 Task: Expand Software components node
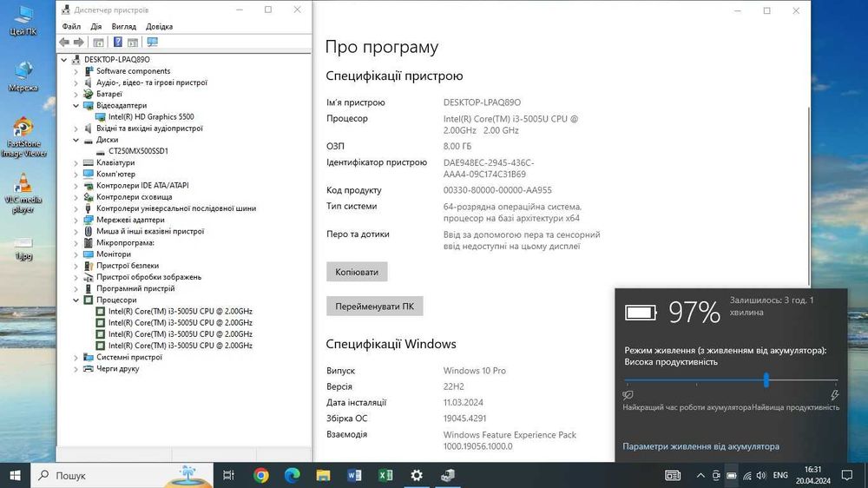[x=76, y=71]
